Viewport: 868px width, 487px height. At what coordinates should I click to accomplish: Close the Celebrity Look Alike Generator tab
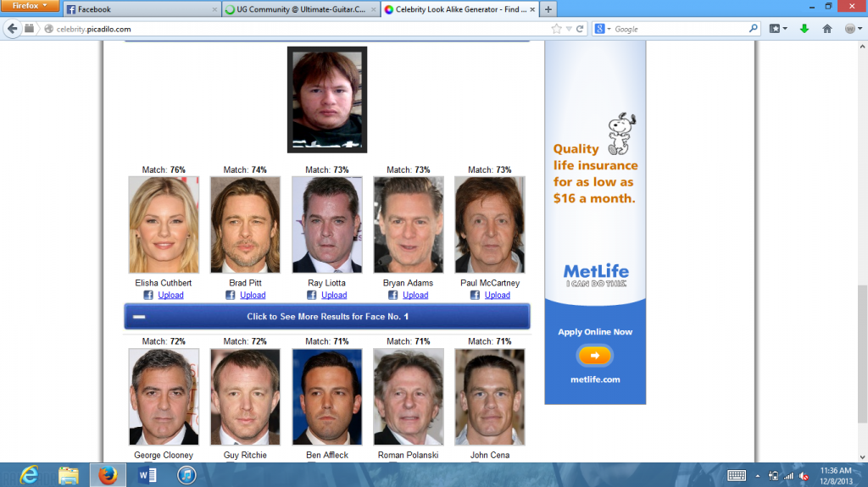pyautogui.click(x=532, y=9)
